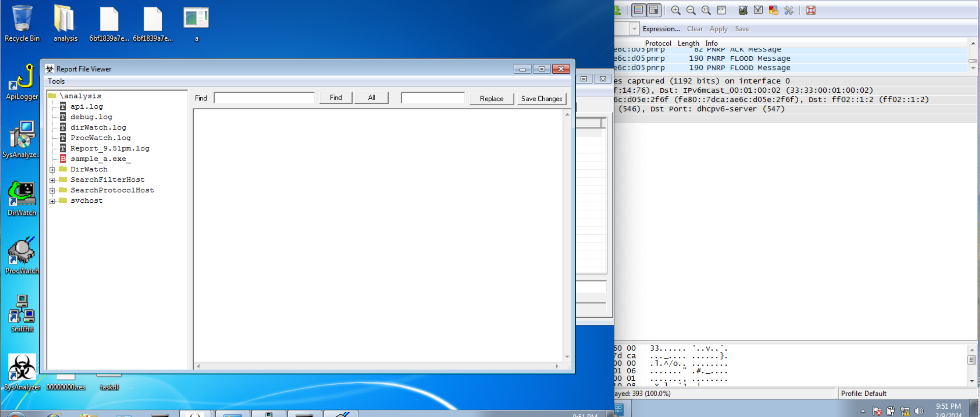Click the All button next to Find
Viewport: 980px width, 417px height.
371,98
